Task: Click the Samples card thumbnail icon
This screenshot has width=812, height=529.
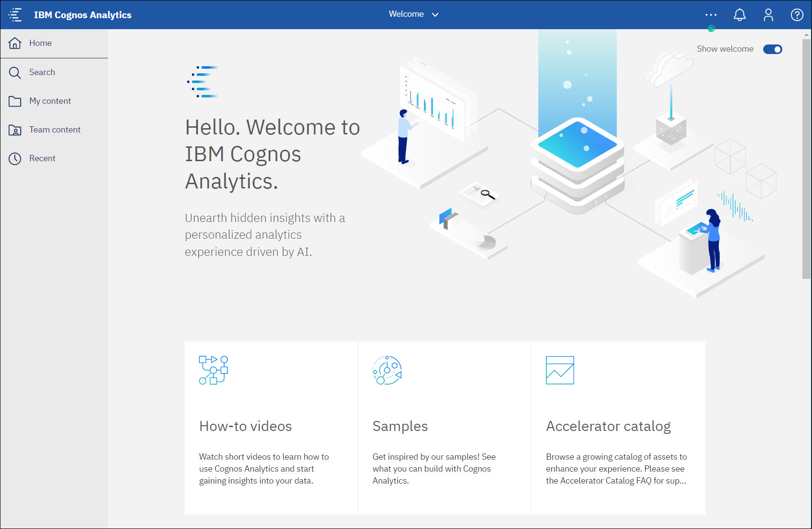Action: tap(387, 370)
